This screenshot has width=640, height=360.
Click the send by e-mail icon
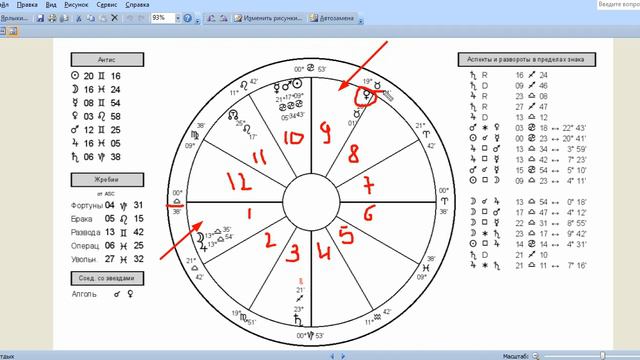(64, 18)
